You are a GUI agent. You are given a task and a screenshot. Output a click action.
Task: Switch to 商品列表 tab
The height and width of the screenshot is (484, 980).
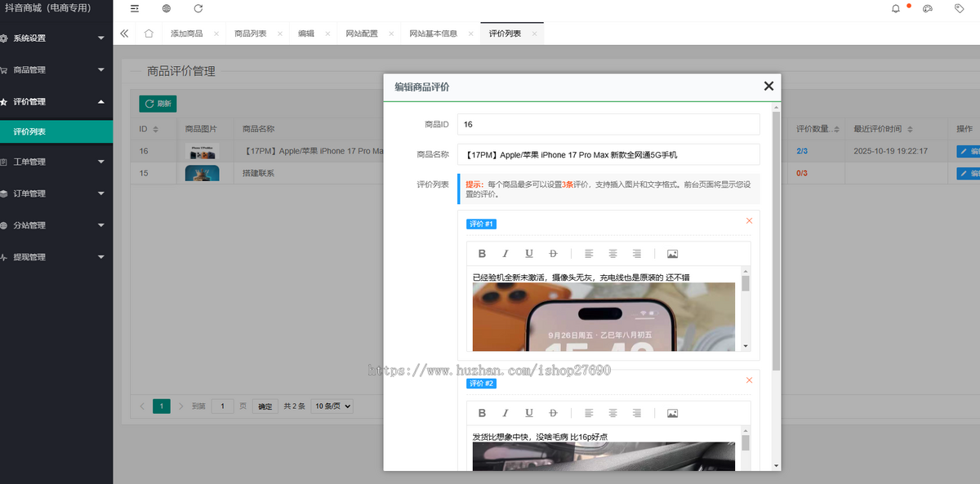pos(250,33)
